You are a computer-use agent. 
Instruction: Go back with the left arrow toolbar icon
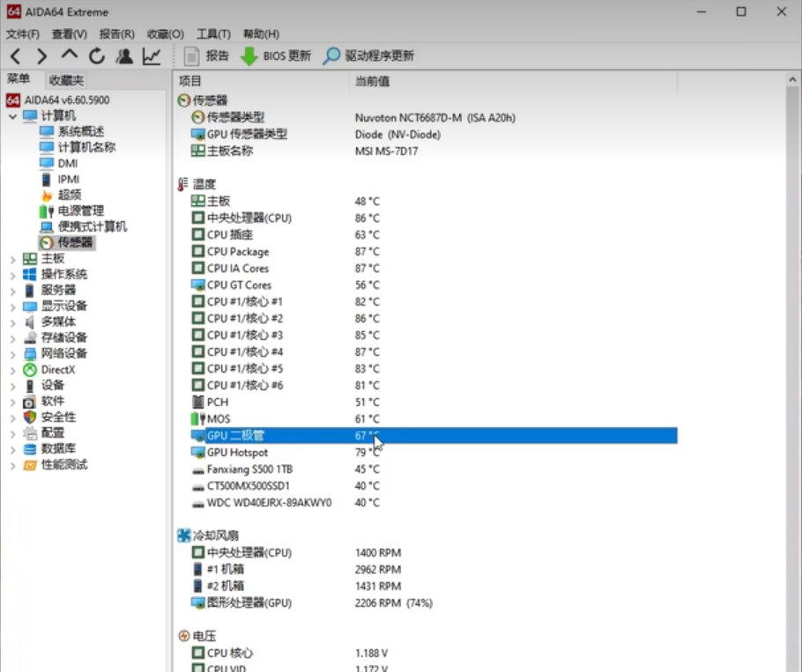(15, 55)
